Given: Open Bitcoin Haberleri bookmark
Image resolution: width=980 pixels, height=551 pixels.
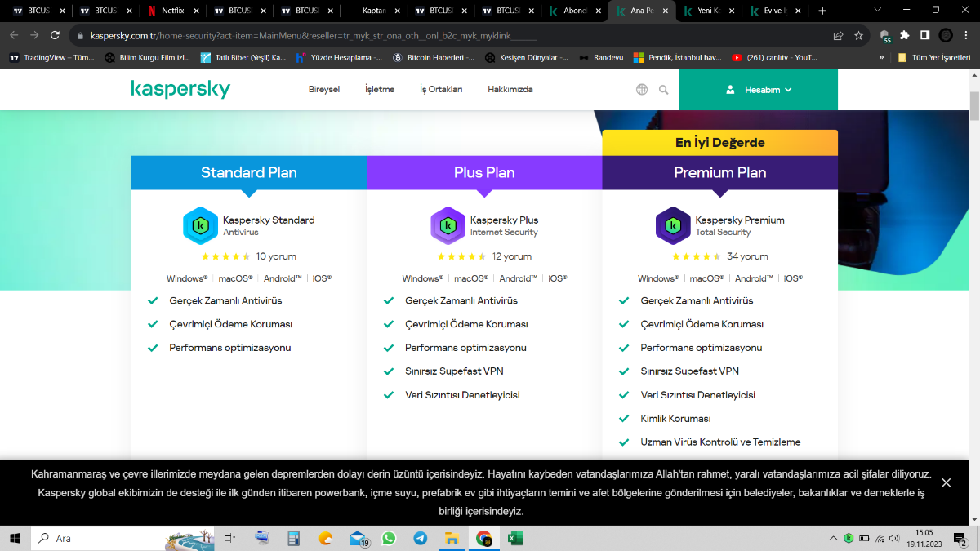Looking at the screenshot, I should [433, 58].
